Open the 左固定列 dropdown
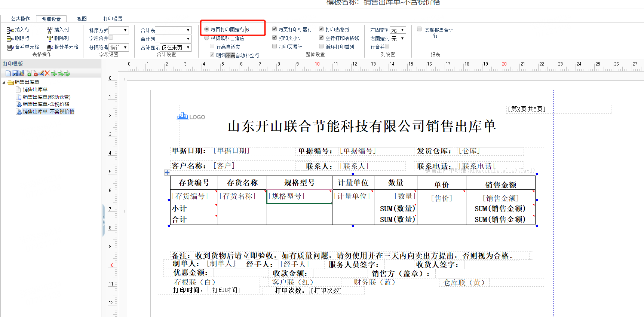Image resolution: width=644 pixels, height=317 pixels. tap(398, 30)
